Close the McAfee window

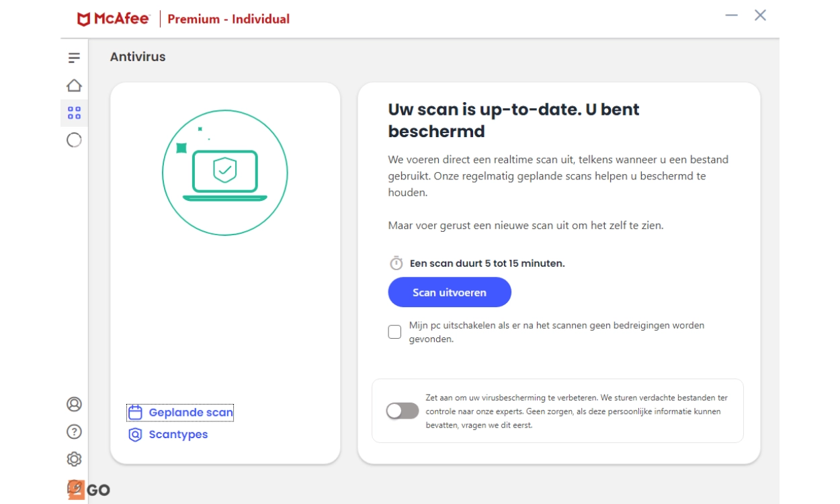pyautogui.click(x=760, y=15)
